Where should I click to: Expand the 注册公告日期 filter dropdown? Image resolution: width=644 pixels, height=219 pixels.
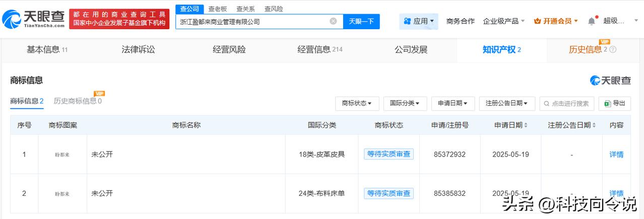coord(506,103)
